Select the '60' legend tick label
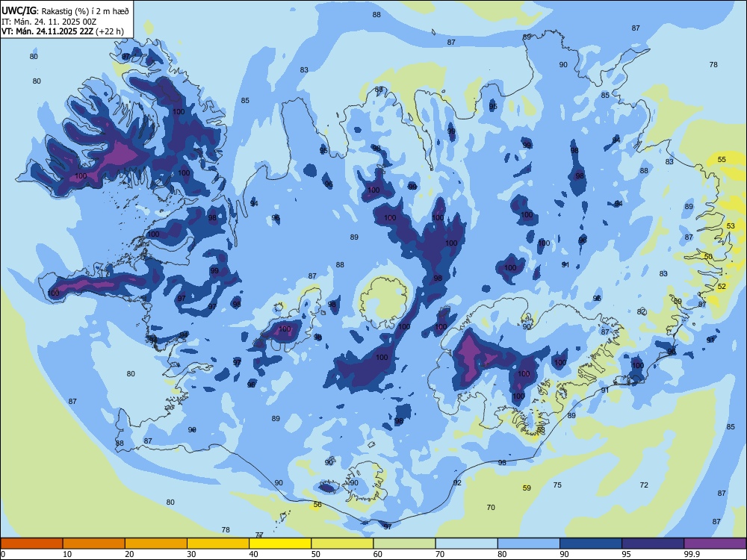 tap(378, 554)
